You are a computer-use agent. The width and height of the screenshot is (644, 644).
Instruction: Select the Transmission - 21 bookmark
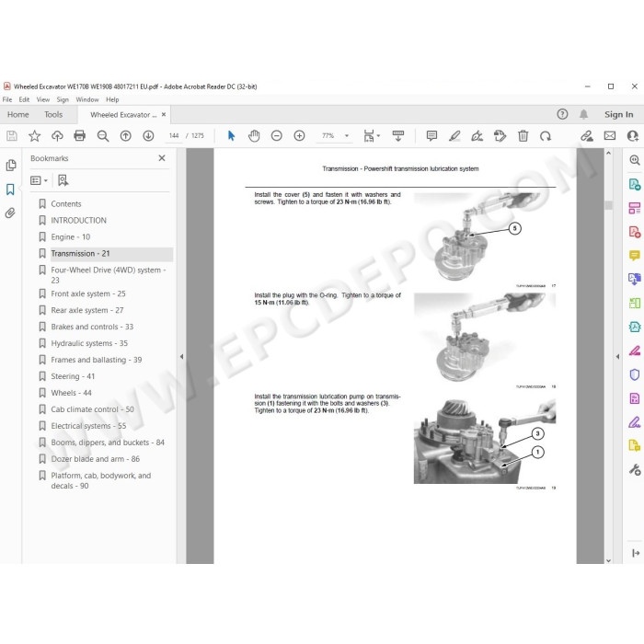click(x=80, y=253)
